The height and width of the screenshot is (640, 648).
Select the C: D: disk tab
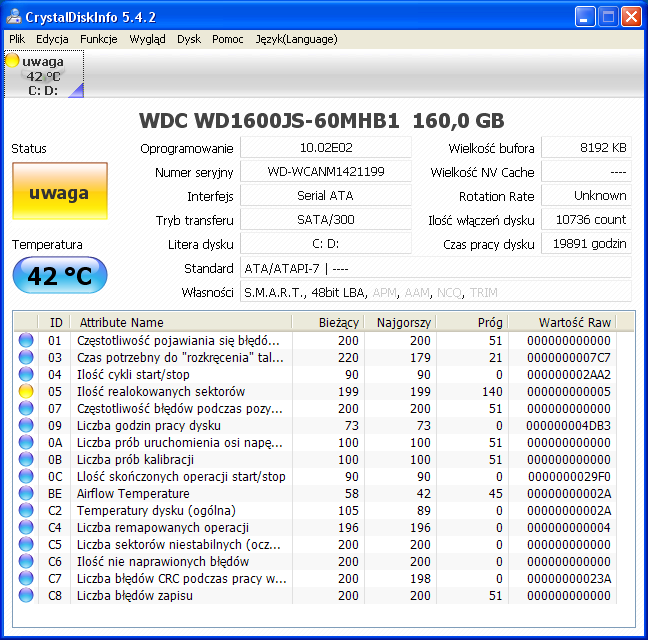44,74
